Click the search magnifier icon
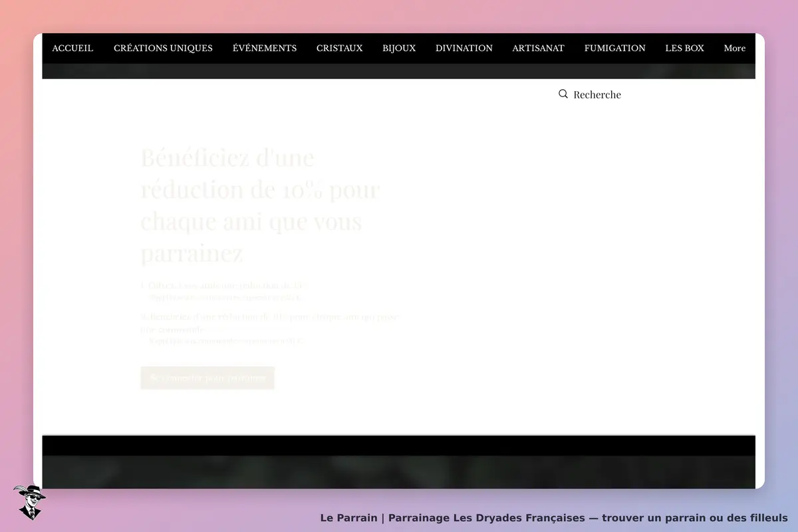The height and width of the screenshot is (532, 798). (x=563, y=94)
